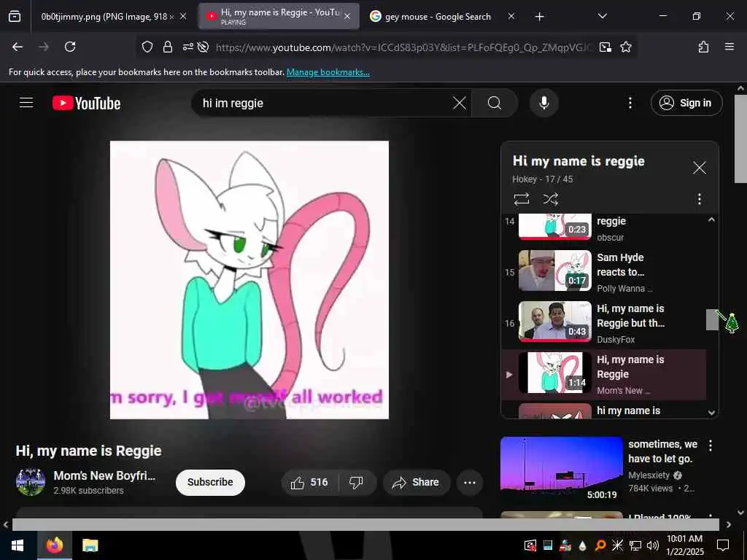Open more actions ellipsis under video
The height and width of the screenshot is (560, 747).
(470, 483)
